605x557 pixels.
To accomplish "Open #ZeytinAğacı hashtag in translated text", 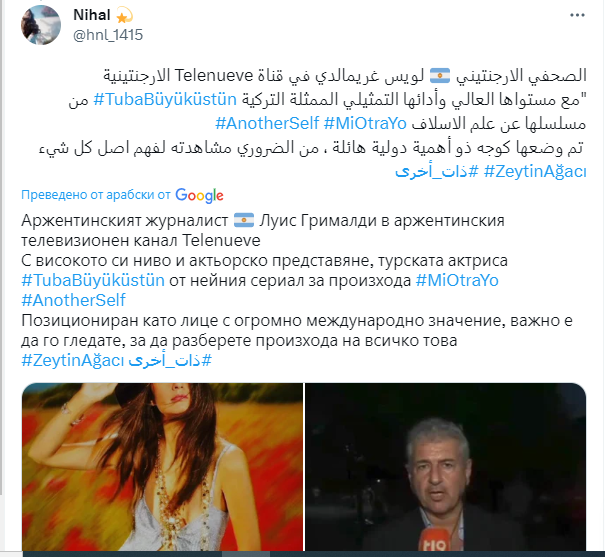I will (73, 361).
